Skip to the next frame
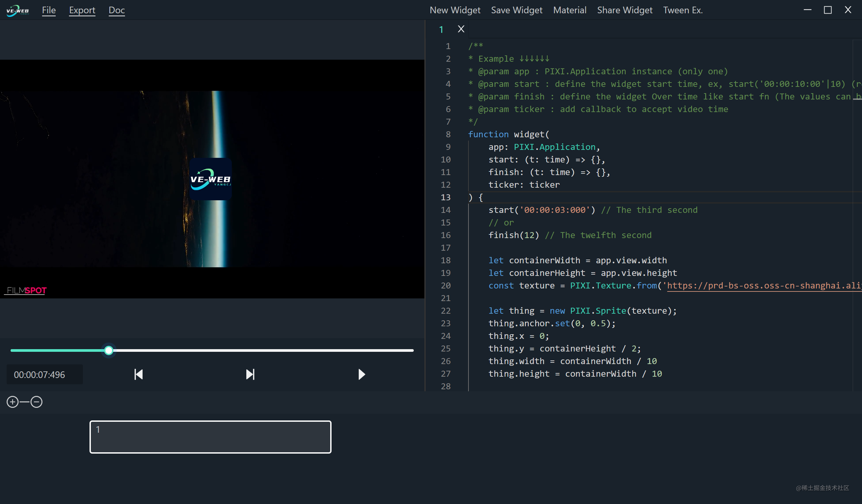Image resolution: width=862 pixels, height=504 pixels. pyautogui.click(x=250, y=374)
